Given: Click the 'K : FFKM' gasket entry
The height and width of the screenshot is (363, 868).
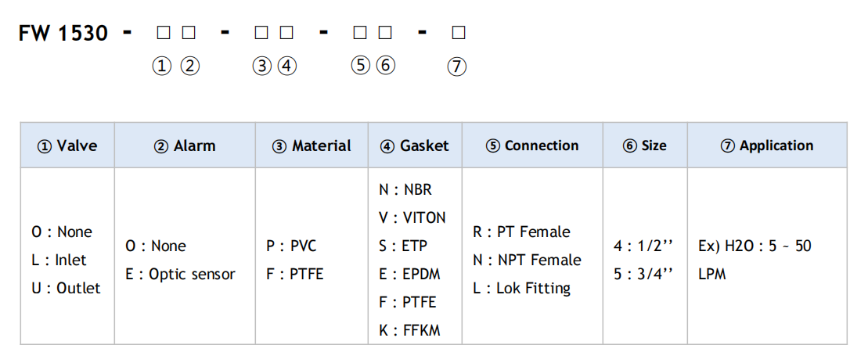Looking at the screenshot, I should [409, 330].
